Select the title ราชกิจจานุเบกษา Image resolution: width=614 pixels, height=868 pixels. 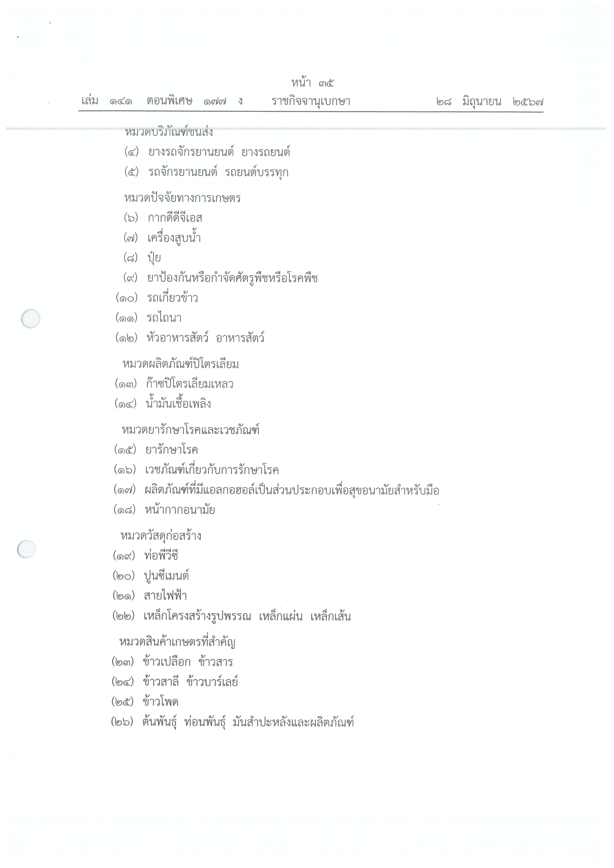[311, 101]
